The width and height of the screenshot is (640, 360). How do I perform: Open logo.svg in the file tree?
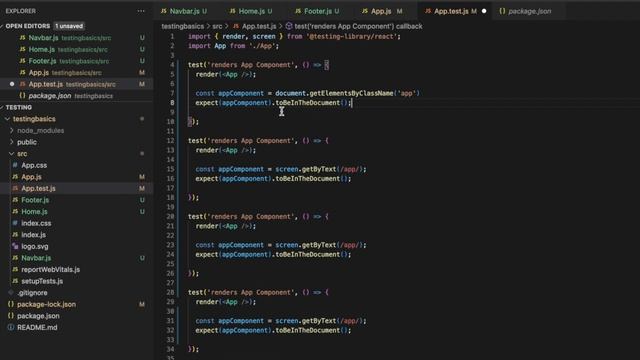point(35,246)
